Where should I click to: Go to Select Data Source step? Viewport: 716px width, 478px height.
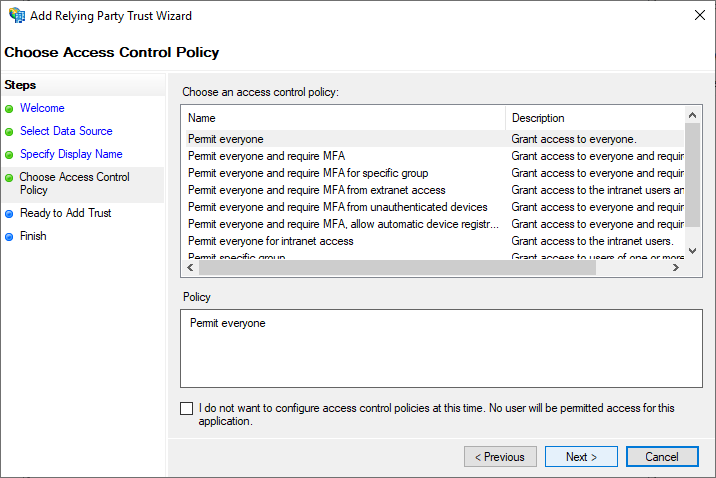pyautogui.click(x=66, y=131)
